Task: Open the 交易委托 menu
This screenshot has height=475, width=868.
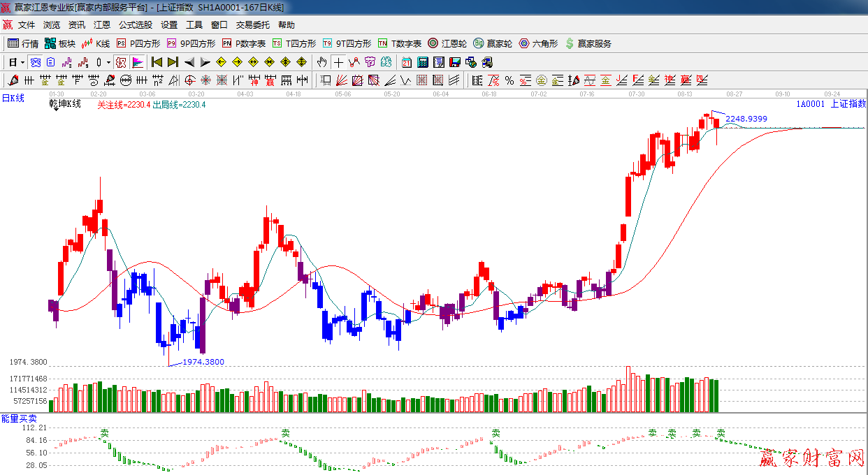Action: pyautogui.click(x=252, y=25)
